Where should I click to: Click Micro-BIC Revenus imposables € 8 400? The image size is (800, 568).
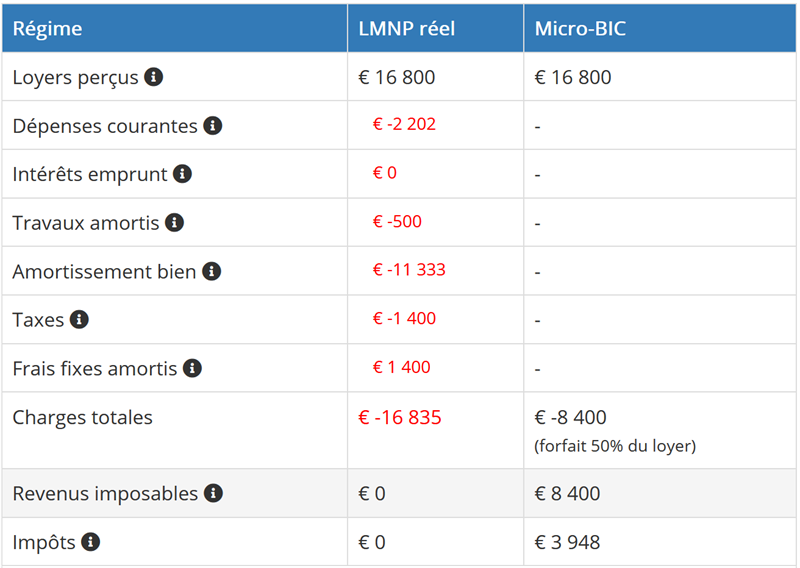coord(567,493)
